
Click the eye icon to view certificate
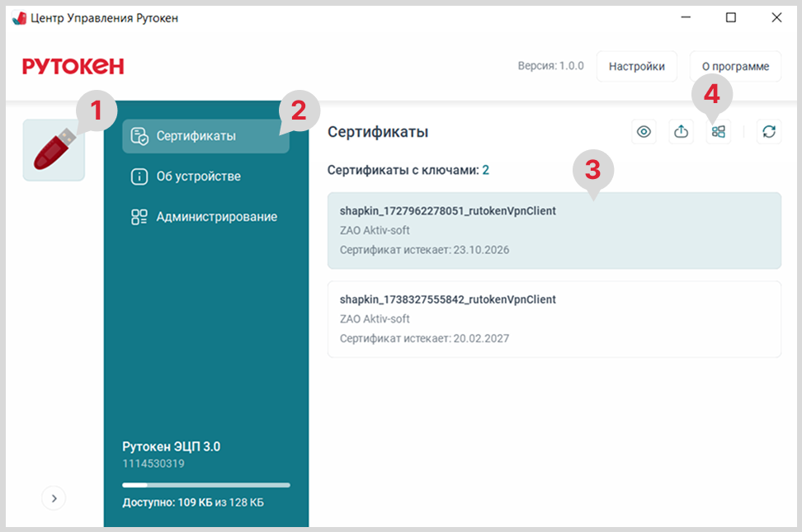point(644,132)
